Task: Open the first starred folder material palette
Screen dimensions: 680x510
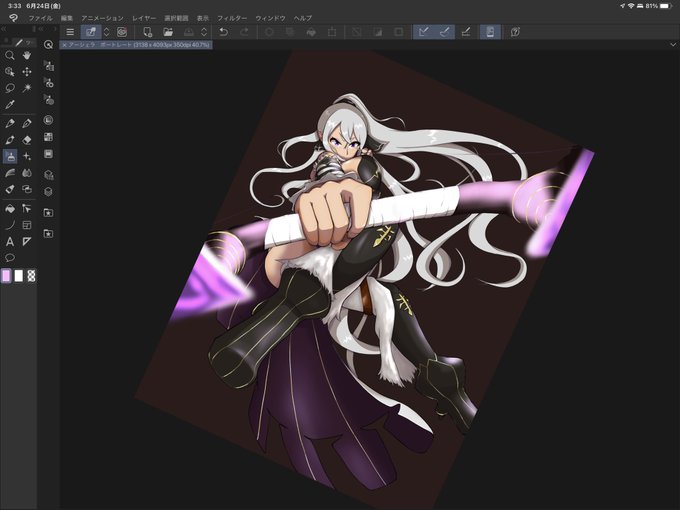Action: point(48,212)
